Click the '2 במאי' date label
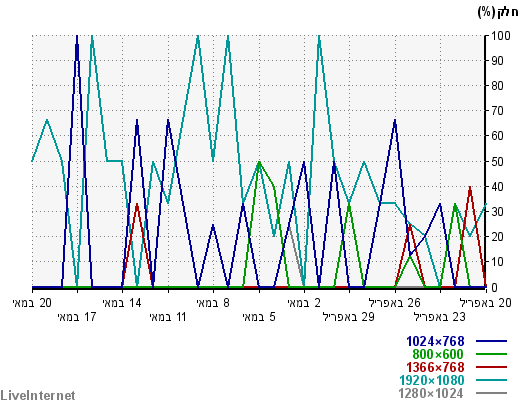Screen dimensions: 520x405 point(304,303)
